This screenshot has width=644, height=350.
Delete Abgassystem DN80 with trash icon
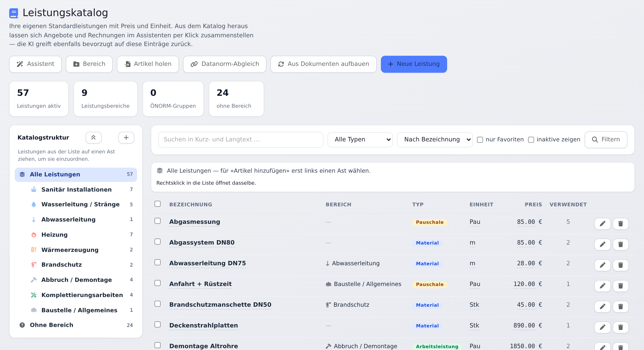(621, 244)
